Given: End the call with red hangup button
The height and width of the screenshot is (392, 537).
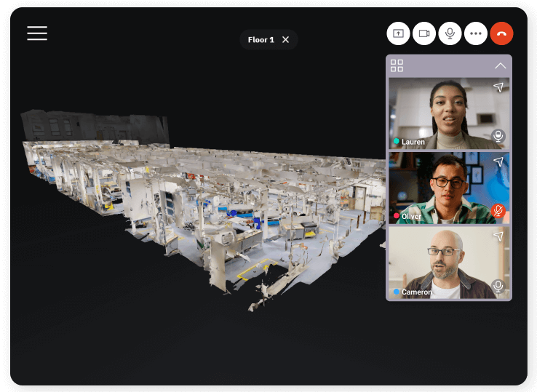Looking at the screenshot, I should pyautogui.click(x=501, y=33).
